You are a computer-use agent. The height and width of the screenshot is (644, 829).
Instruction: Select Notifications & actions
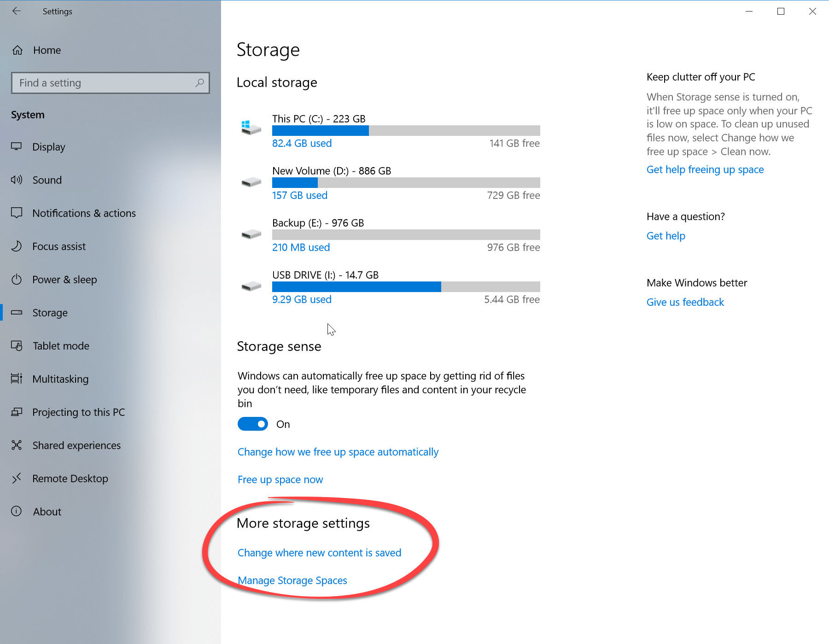click(111, 213)
